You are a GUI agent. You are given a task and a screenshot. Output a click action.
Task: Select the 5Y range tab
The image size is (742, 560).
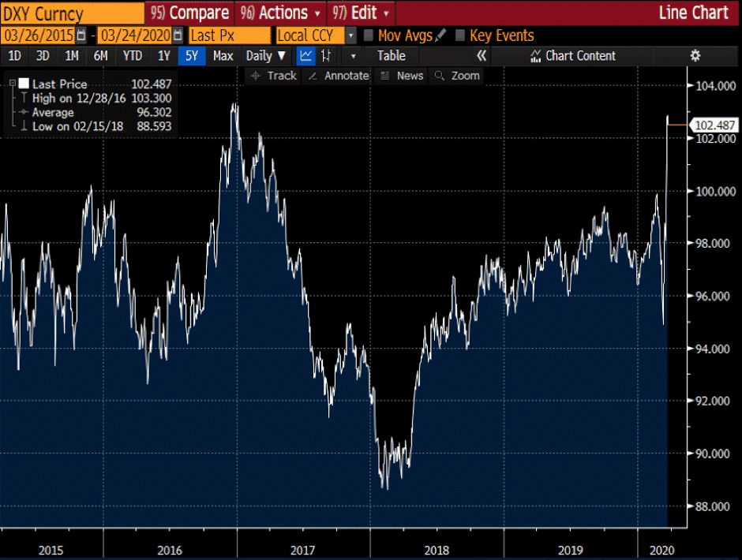point(192,56)
